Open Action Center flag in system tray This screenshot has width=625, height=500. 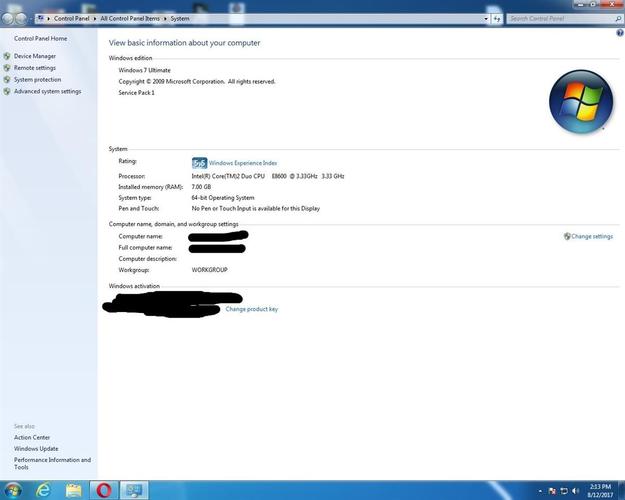(552, 491)
